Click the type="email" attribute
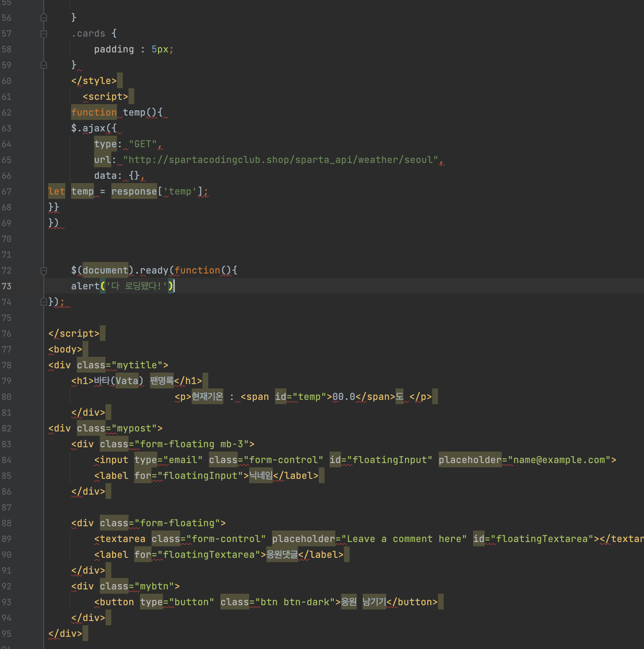This screenshot has width=644, height=649. point(169,460)
